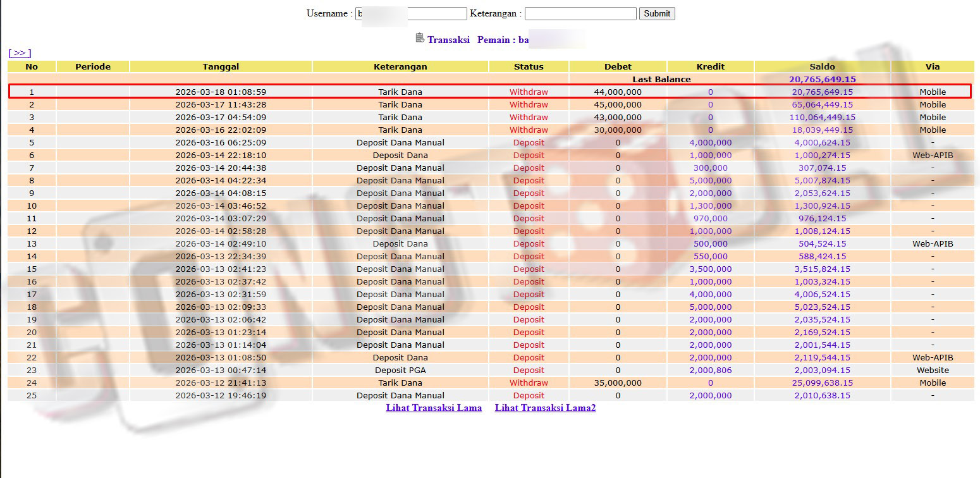The height and width of the screenshot is (478, 980).
Task: Select saldo value 65,064,449.15
Action: click(822, 104)
